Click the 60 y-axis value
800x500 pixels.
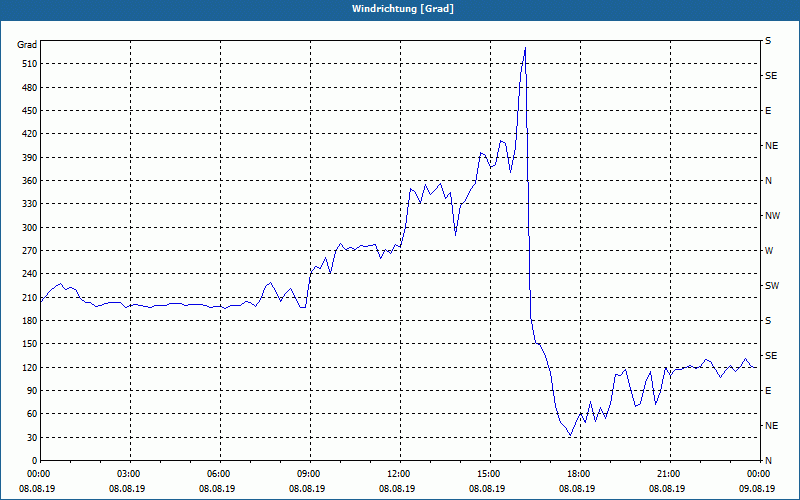click(33, 414)
